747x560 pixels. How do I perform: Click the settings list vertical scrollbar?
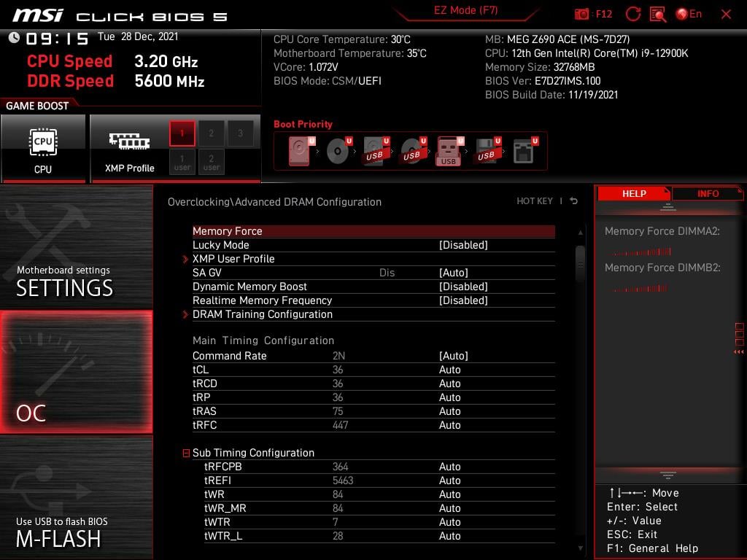coord(580,264)
